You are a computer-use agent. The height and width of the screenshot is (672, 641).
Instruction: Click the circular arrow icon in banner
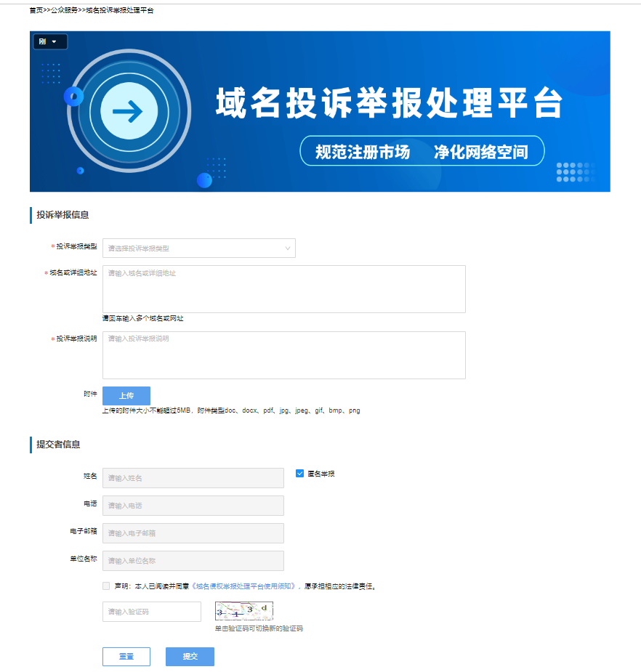click(128, 111)
